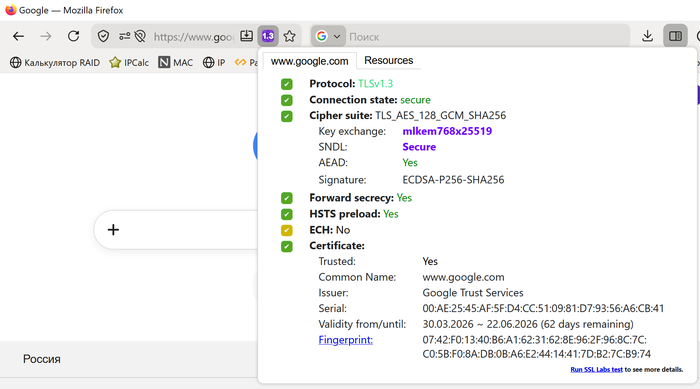Switch to the Resources tab
Viewport: 700px width, 389px height.
(x=388, y=60)
